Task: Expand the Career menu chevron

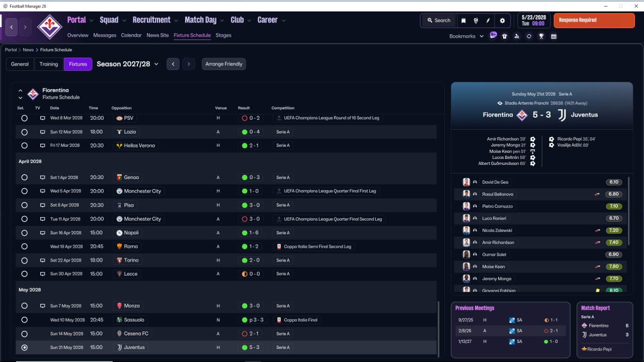Action: [284, 21]
